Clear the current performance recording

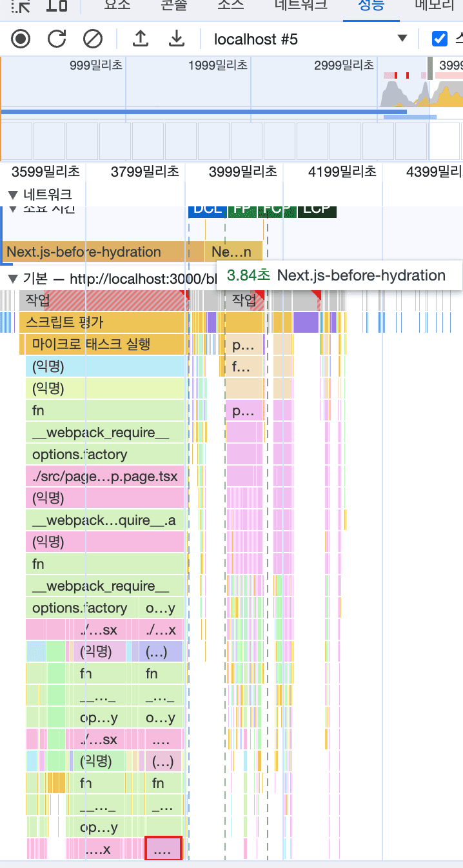click(x=93, y=39)
